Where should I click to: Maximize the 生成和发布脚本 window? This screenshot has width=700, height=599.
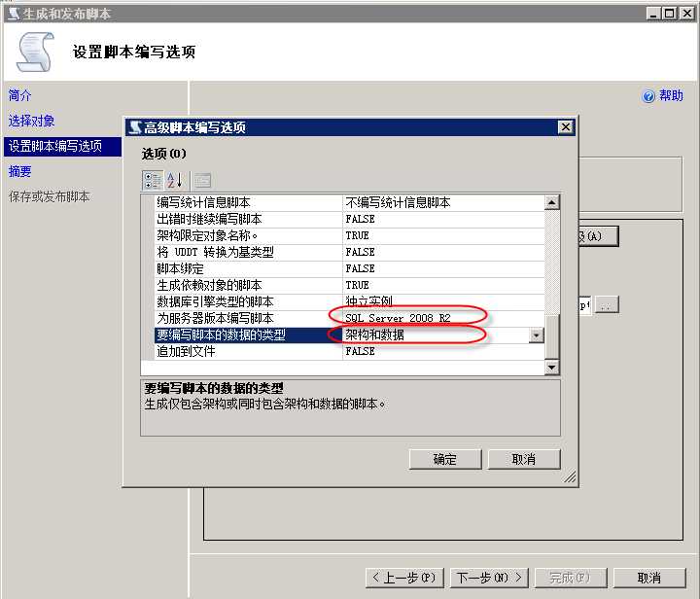[670, 14]
